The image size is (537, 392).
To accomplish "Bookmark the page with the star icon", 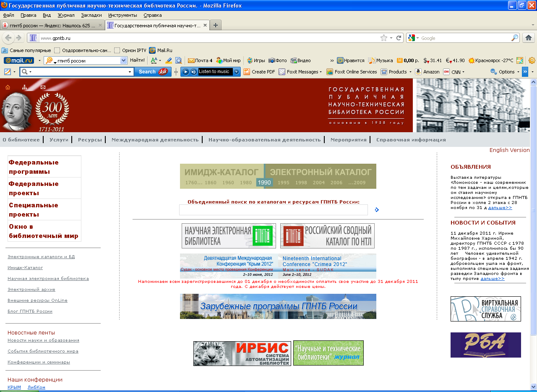I will (x=384, y=38).
